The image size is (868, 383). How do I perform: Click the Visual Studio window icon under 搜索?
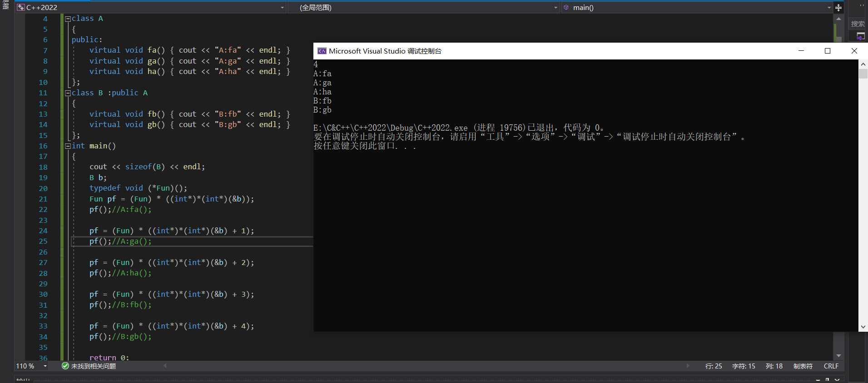coord(860,36)
